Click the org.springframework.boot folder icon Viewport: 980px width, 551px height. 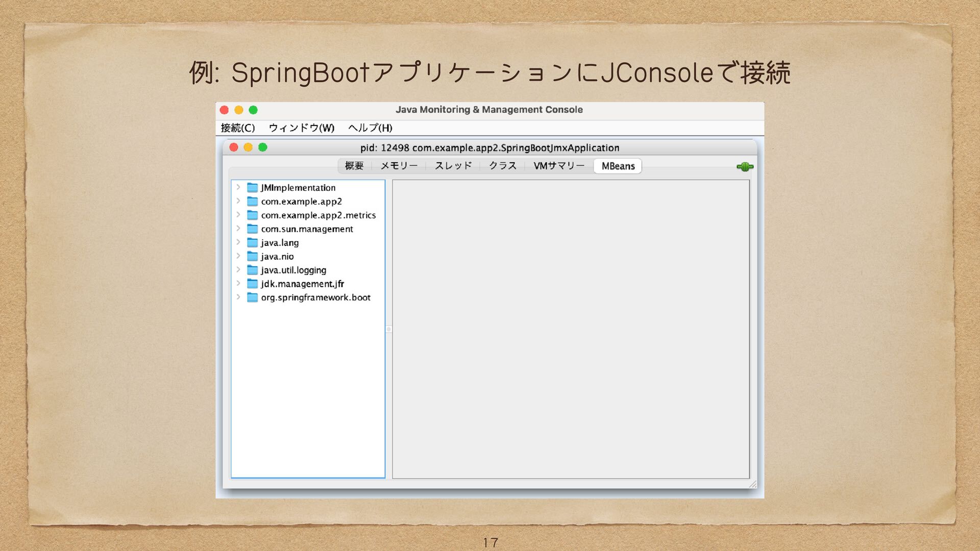click(x=252, y=297)
